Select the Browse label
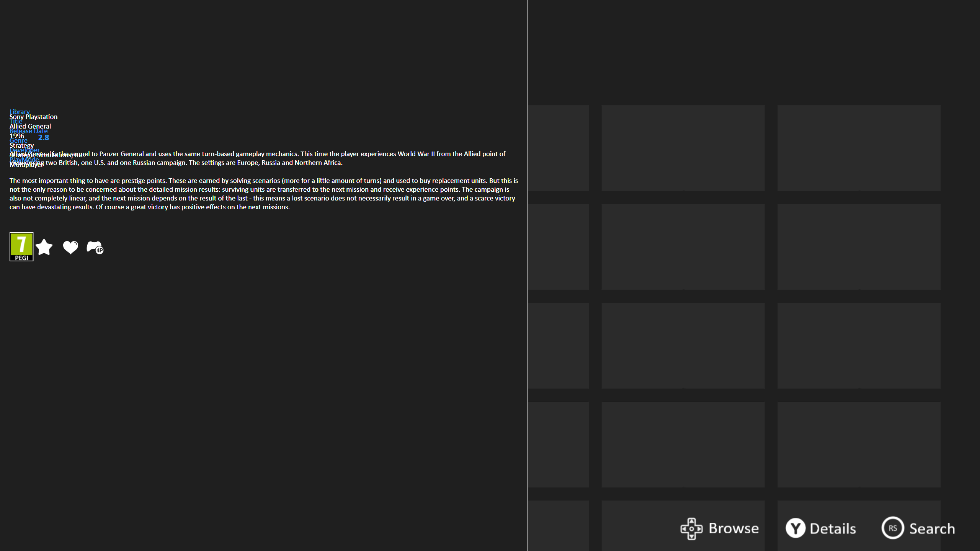The image size is (980, 551). coord(733,528)
